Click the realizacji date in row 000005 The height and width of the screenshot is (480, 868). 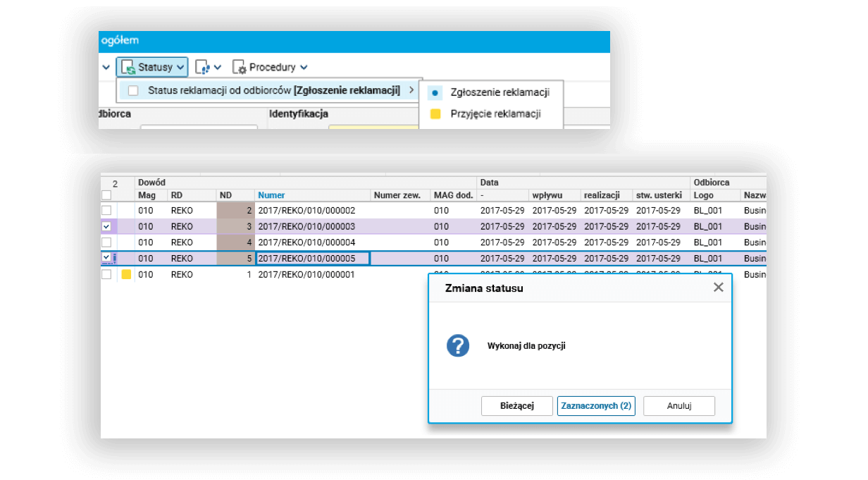click(606, 258)
